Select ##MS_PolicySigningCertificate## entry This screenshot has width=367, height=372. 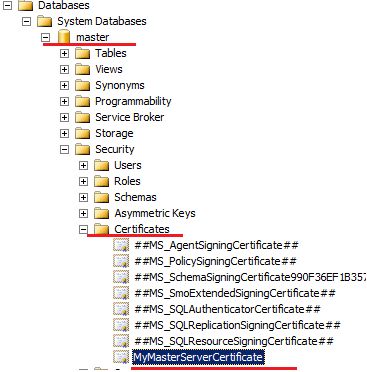tap(215, 261)
